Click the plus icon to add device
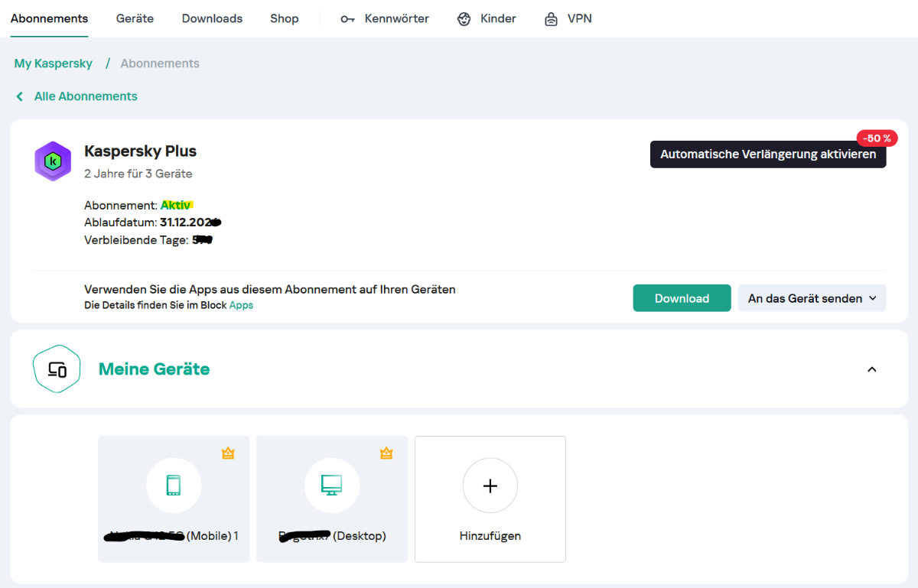 [x=490, y=486]
